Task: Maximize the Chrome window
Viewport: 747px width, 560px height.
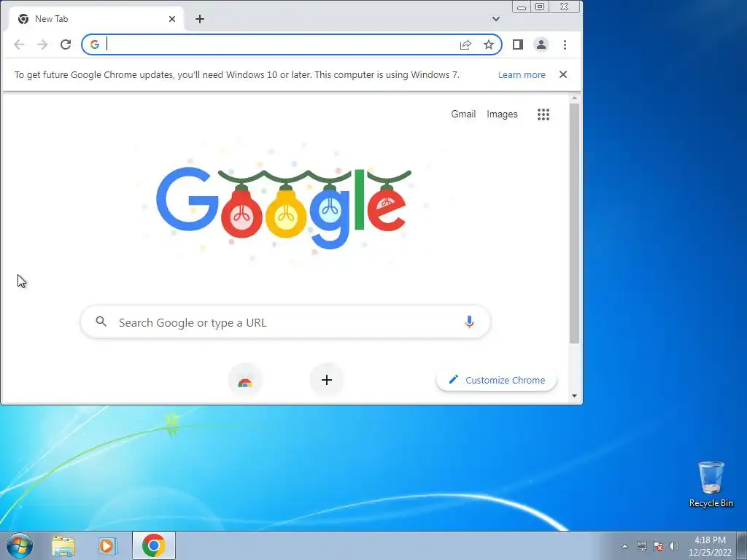Action: [541, 7]
